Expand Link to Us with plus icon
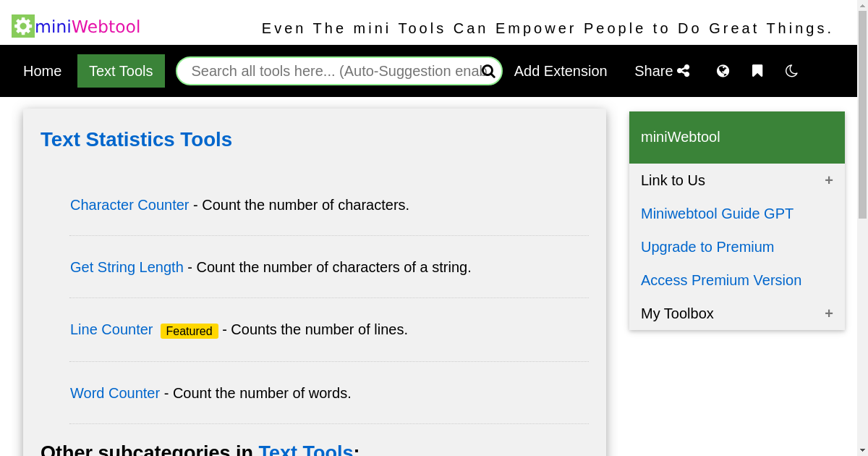 coord(828,180)
